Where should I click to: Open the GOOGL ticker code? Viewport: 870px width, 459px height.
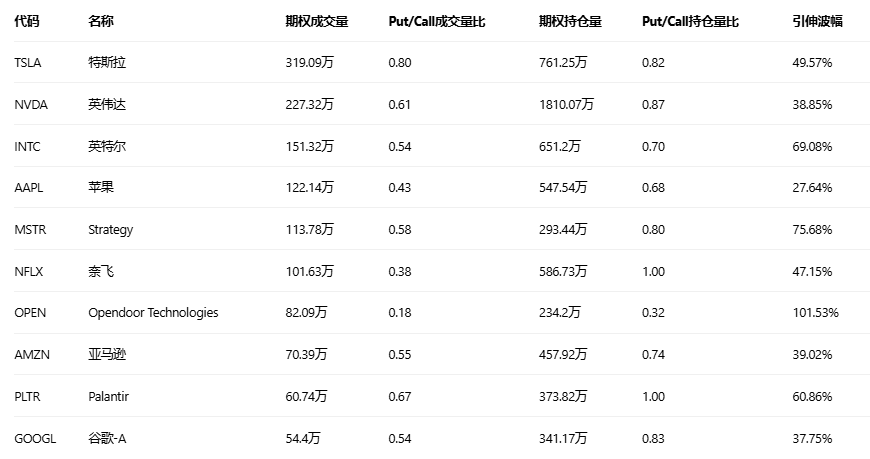[x=35, y=438]
